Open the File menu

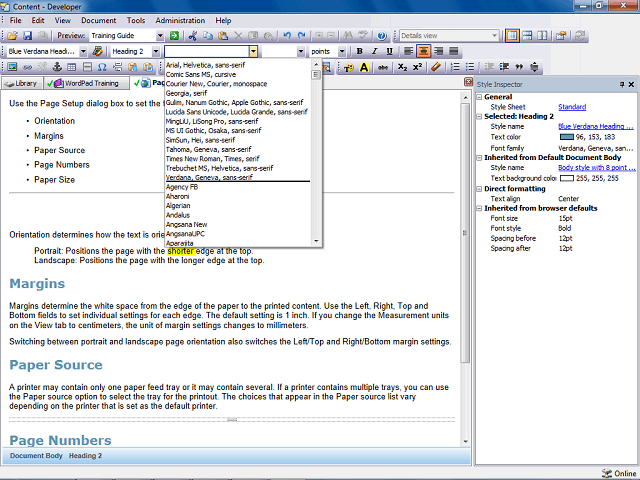[x=16, y=20]
